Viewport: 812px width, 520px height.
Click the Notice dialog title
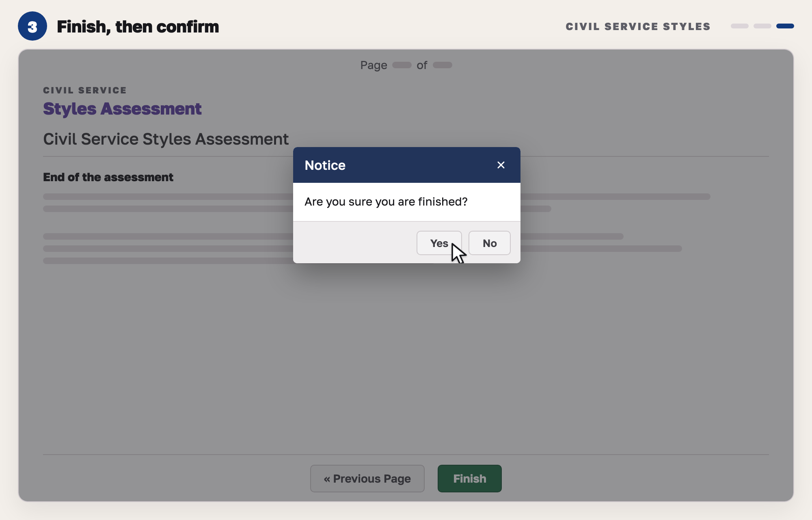[325, 165]
